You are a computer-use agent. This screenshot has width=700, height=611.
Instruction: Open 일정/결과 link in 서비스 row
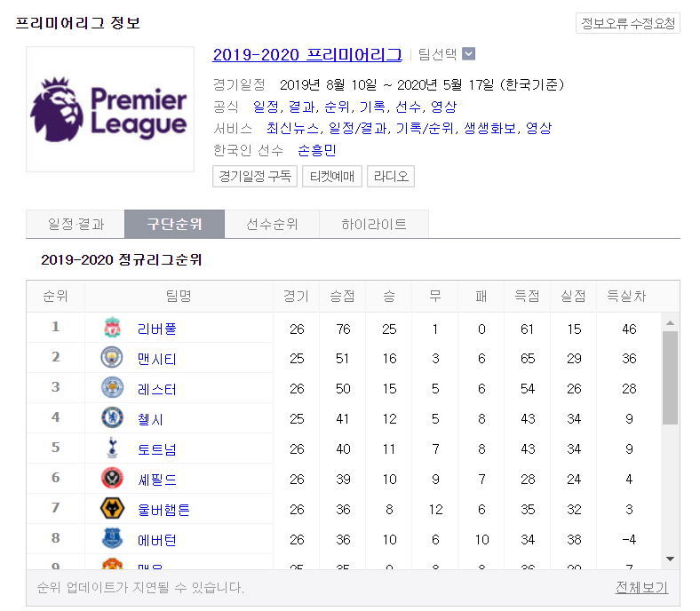(x=358, y=129)
